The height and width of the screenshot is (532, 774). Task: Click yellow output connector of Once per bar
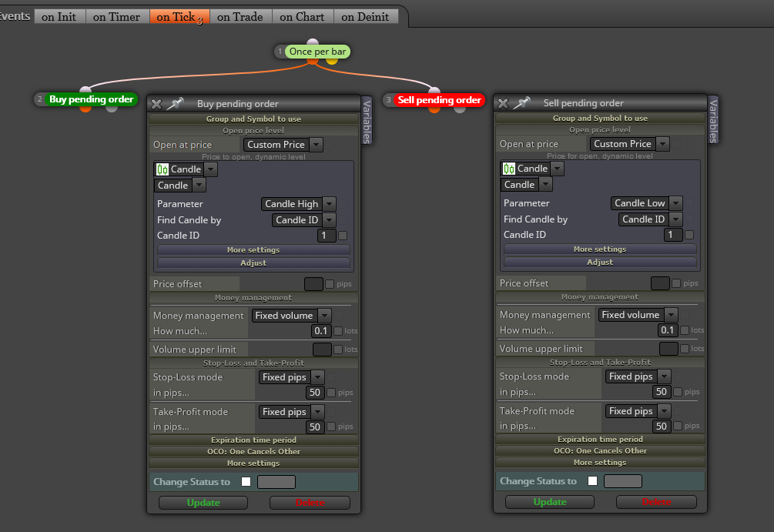click(x=332, y=61)
